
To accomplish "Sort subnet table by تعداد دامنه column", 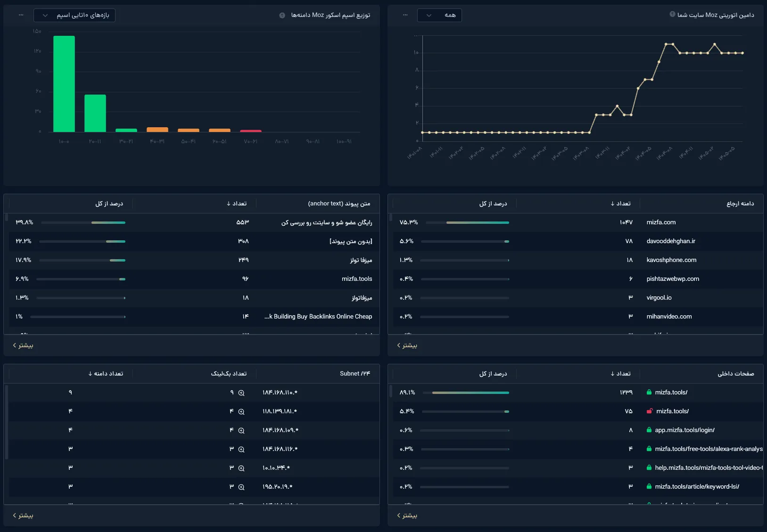I will (106, 374).
